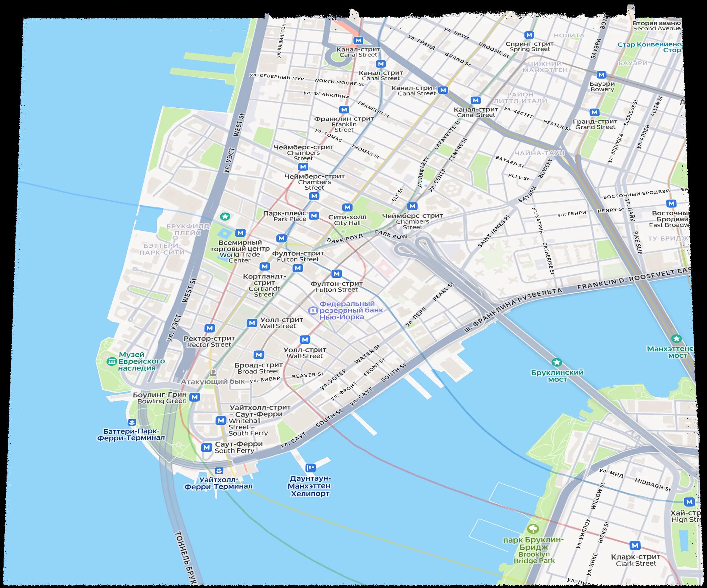This screenshot has width=707, height=588.
Task: Open the Battery Park Ferry Terminal icon
Action: coord(132,422)
